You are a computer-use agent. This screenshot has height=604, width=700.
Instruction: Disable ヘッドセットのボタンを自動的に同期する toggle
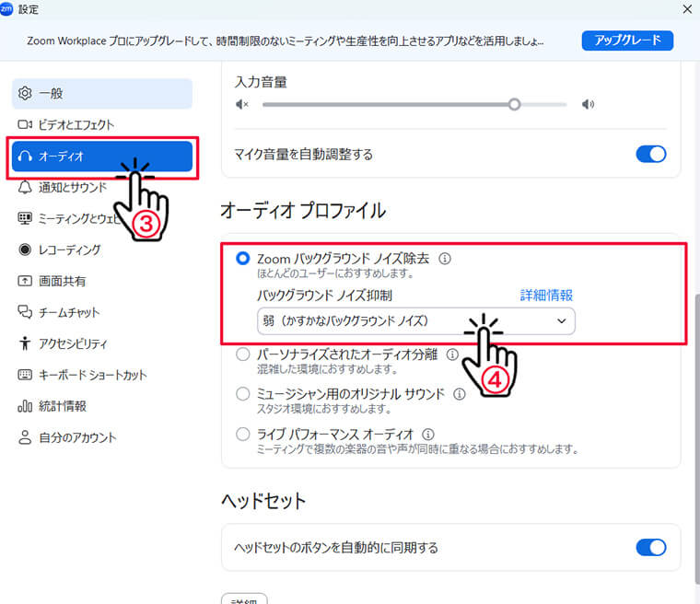pos(650,548)
